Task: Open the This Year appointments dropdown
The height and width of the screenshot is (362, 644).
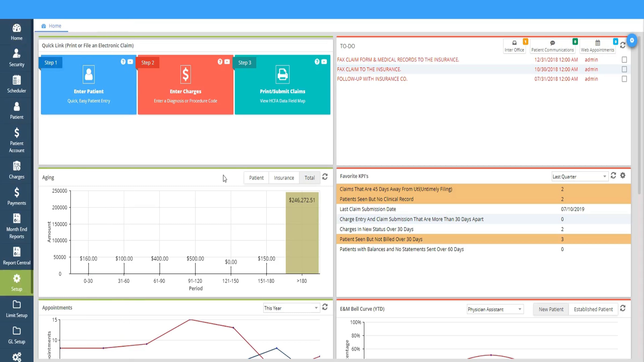Action: point(291,308)
